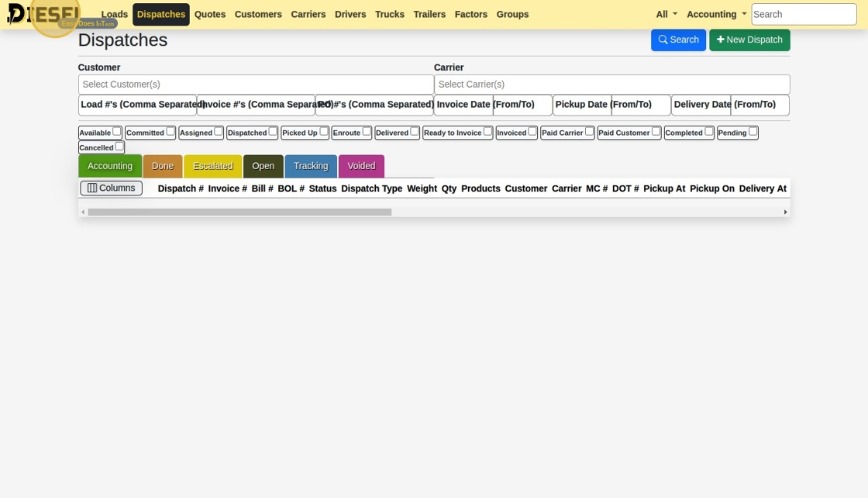Switch to the Open tab
The image size is (868, 498).
click(x=263, y=166)
